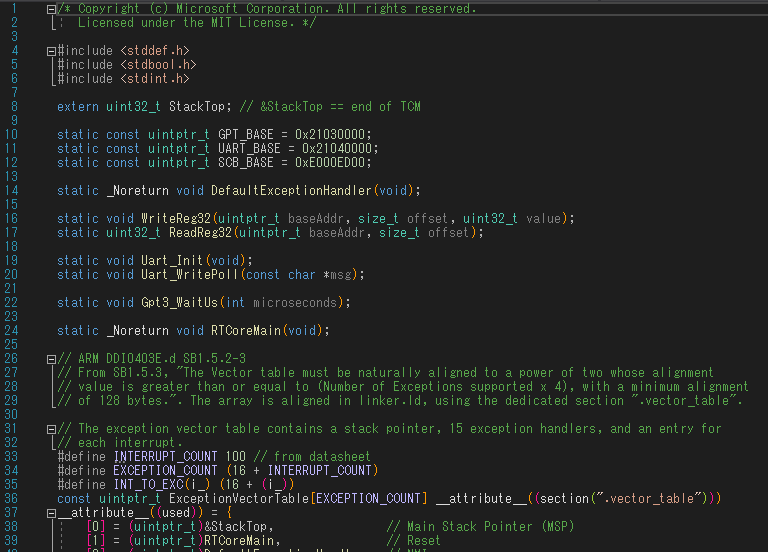Click the WriteReg32 function name
This screenshot has width=768, height=552.
point(176,218)
